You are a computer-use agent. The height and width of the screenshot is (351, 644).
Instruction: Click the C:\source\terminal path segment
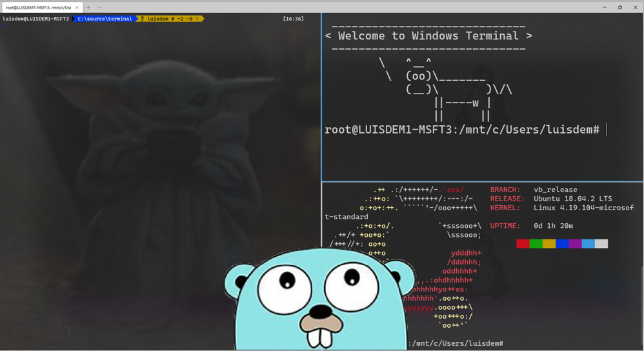[105, 19]
